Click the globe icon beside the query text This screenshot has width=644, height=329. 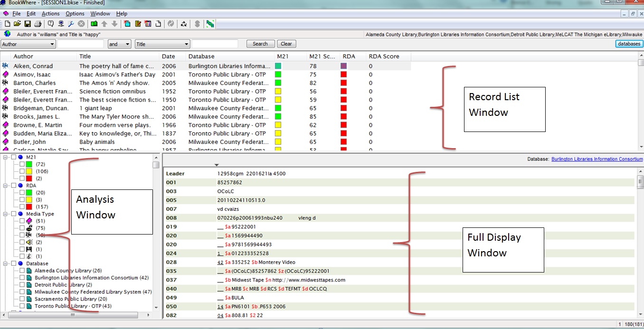coord(7,34)
